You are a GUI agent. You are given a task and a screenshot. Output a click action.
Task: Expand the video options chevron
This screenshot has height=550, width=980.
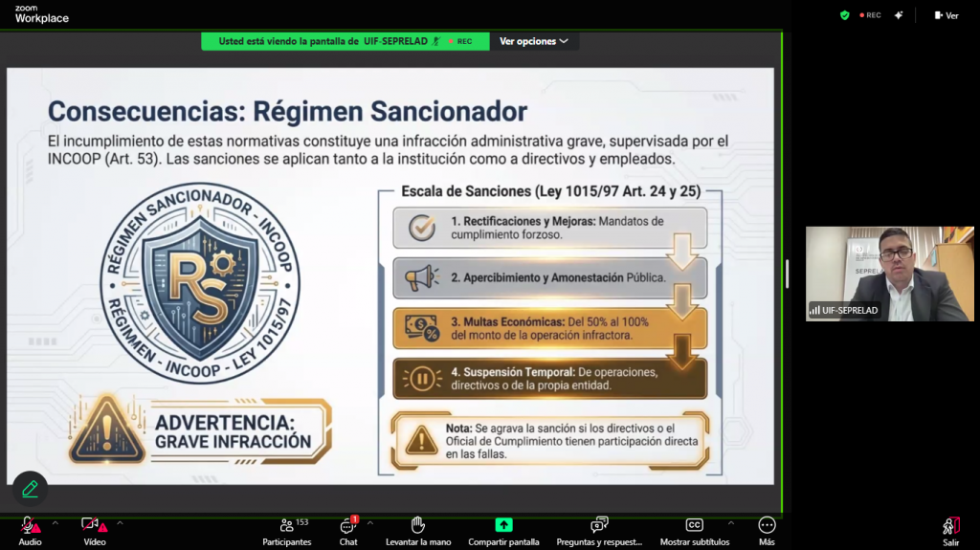point(120,523)
